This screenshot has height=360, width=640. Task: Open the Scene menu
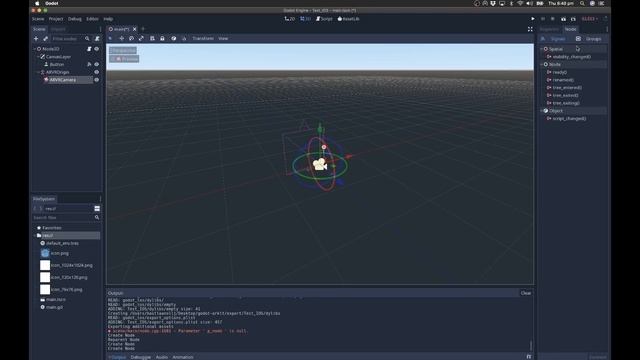click(38, 19)
